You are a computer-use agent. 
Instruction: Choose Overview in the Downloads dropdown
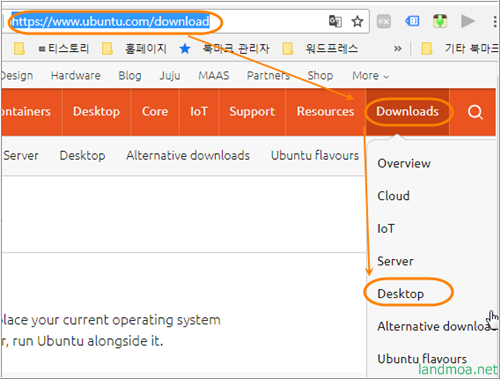404,163
